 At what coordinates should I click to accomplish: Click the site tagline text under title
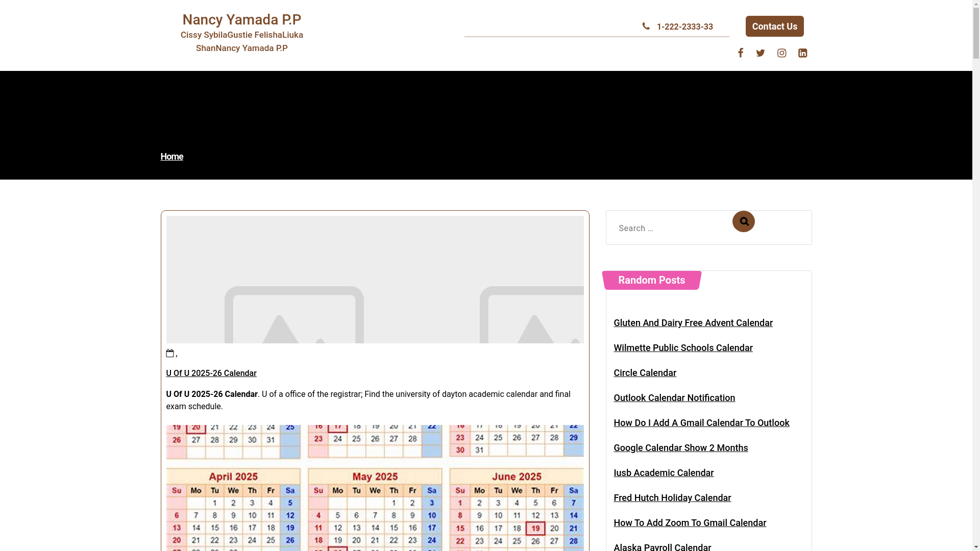click(x=242, y=41)
